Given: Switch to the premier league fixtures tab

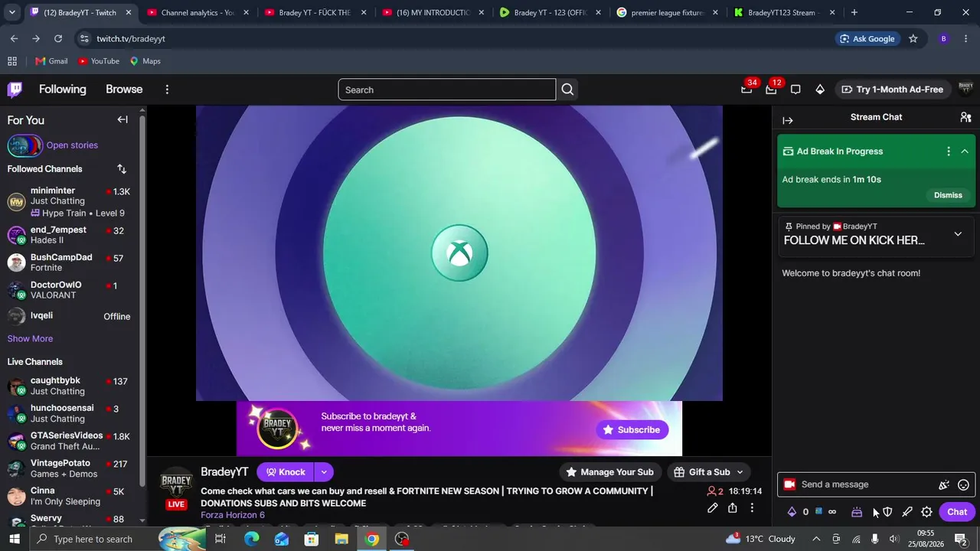Looking at the screenshot, I should point(666,13).
